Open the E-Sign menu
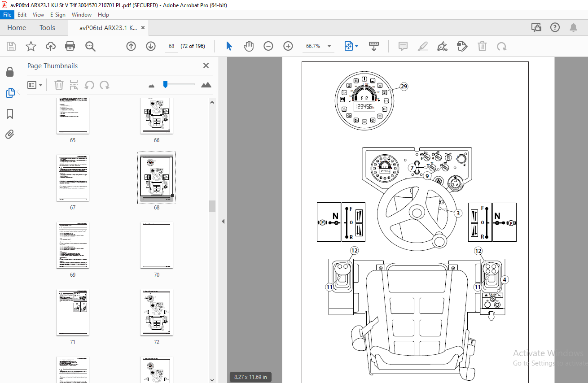The image size is (588, 383). coord(58,15)
